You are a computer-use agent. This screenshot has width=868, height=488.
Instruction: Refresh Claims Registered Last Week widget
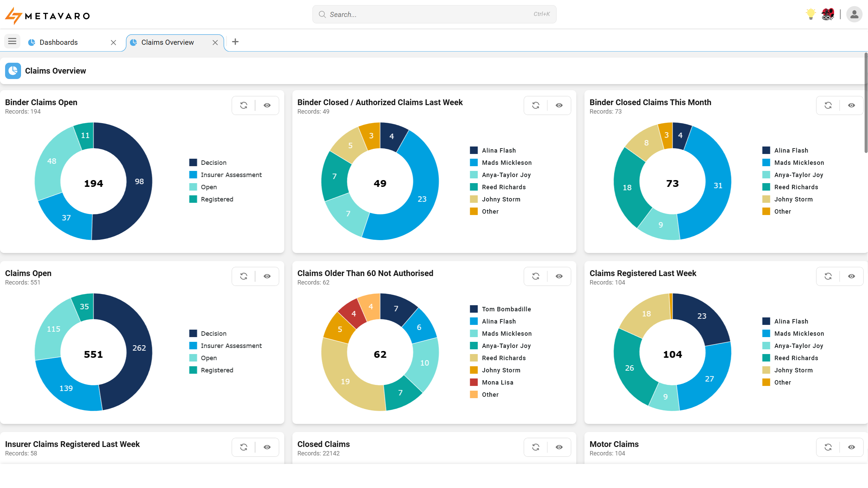(828, 276)
